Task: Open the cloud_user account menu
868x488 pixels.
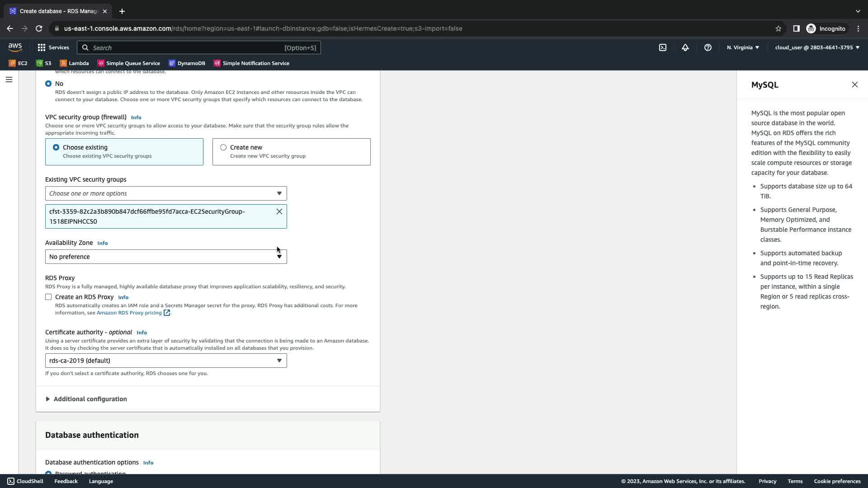Action: click(x=817, y=47)
